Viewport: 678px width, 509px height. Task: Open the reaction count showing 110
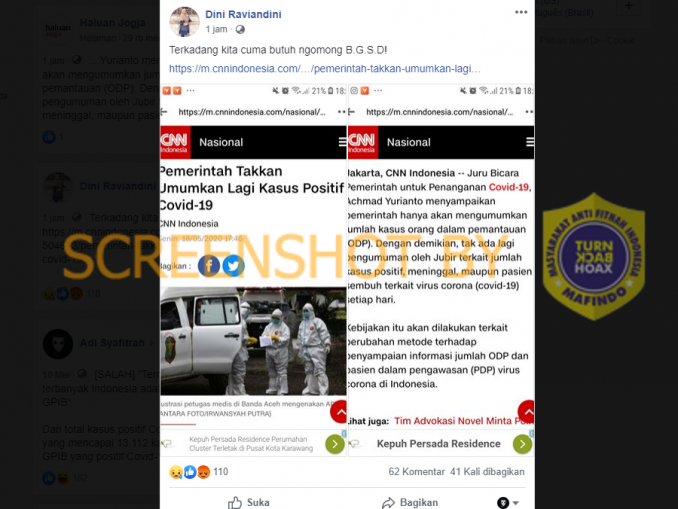[x=221, y=472]
